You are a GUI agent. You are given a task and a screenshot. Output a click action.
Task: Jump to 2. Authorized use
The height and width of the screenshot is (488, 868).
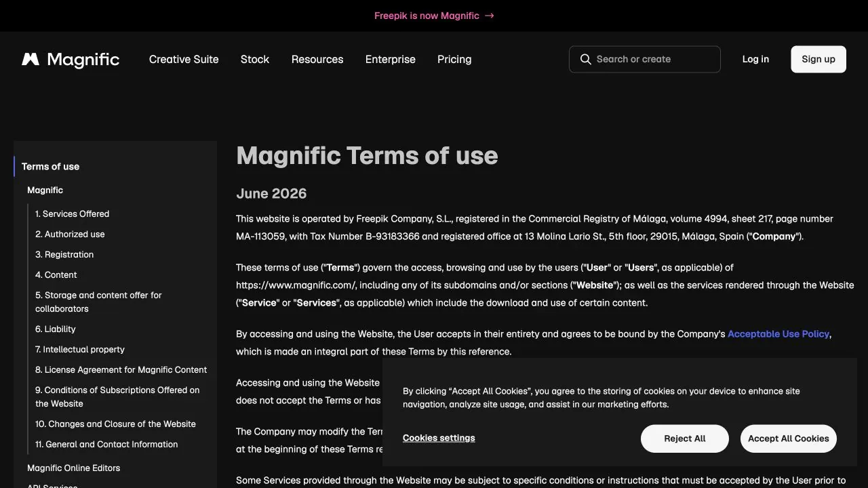70,235
